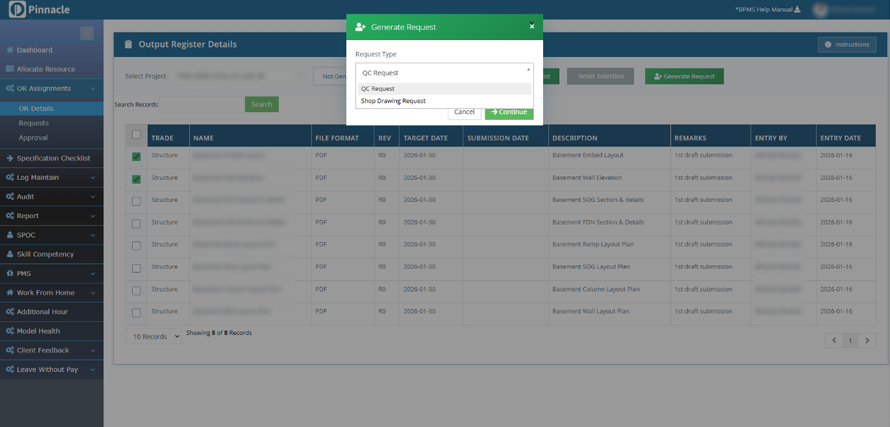Expand the PMS menu
The width and height of the screenshot is (890, 427).
pyautogui.click(x=93, y=274)
